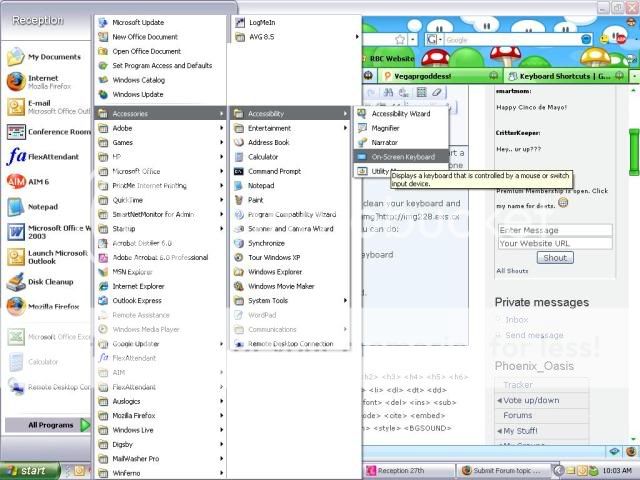Expand Games program folder
640x480 pixels.
[x=160, y=142]
